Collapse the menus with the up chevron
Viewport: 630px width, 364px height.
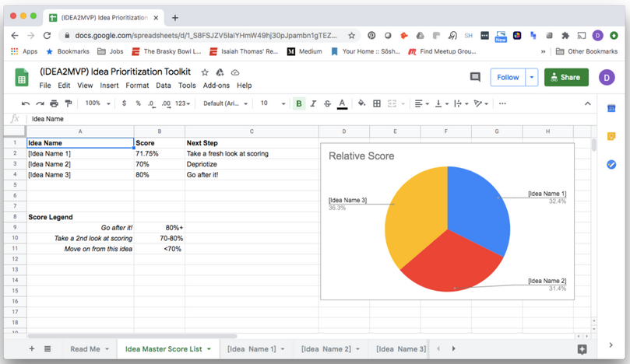coord(587,103)
